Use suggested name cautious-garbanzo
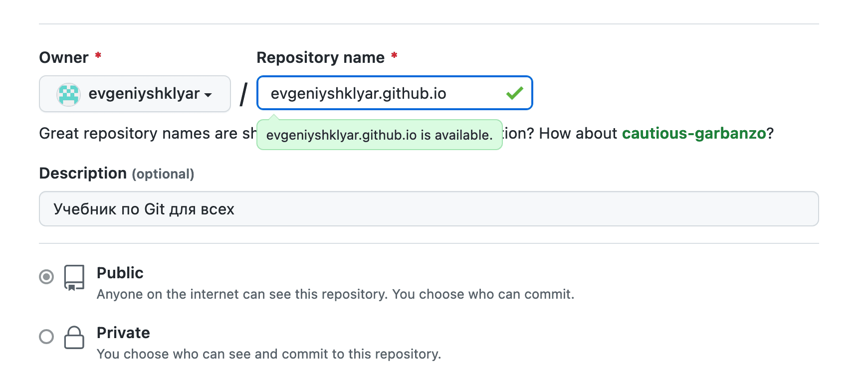This screenshot has width=868, height=377. (x=694, y=134)
